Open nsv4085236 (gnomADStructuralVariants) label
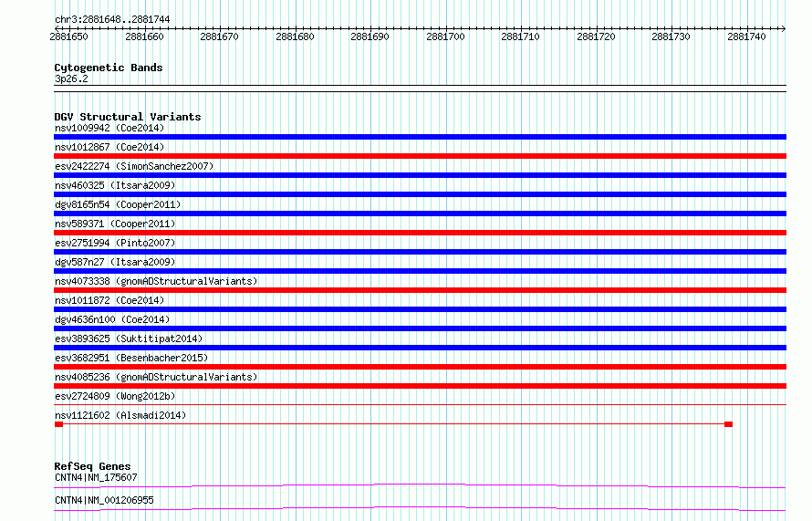 [x=156, y=377]
